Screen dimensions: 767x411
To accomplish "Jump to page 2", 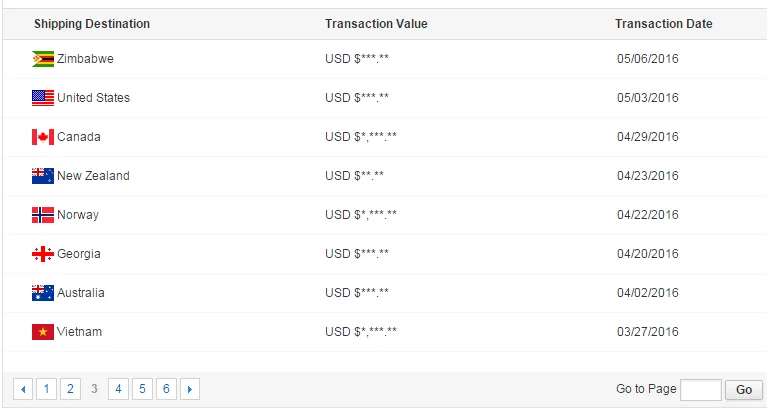I will click(x=71, y=389).
